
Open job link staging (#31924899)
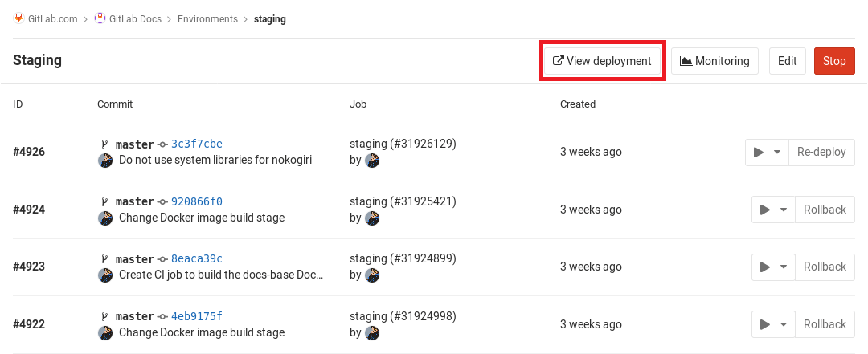403,259
